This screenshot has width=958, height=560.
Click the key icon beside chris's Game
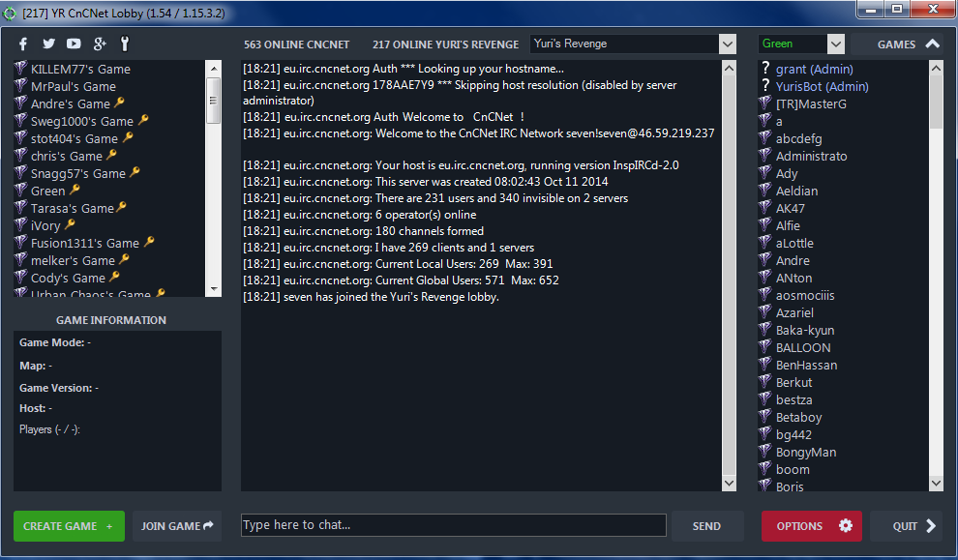pyautogui.click(x=111, y=155)
